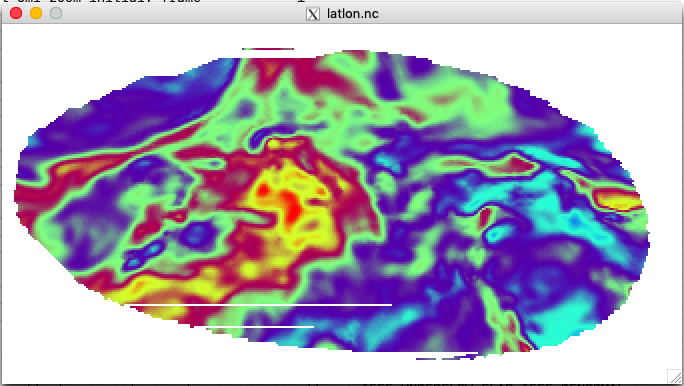Click the long white horizontal line on map
Image resolution: width=684 pixels, height=386 pixels.
click(x=261, y=305)
